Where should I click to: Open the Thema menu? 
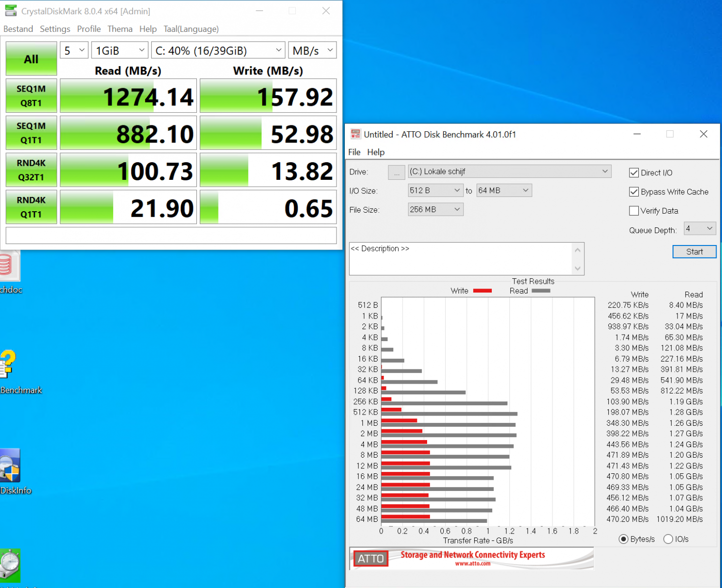point(120,29)
